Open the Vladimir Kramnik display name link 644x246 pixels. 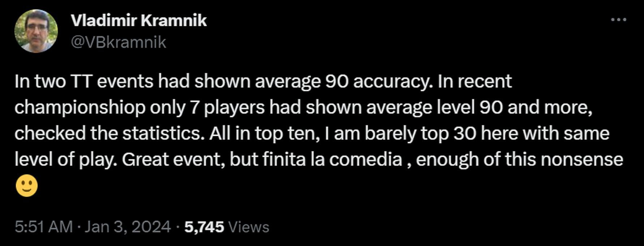(139, 20)
